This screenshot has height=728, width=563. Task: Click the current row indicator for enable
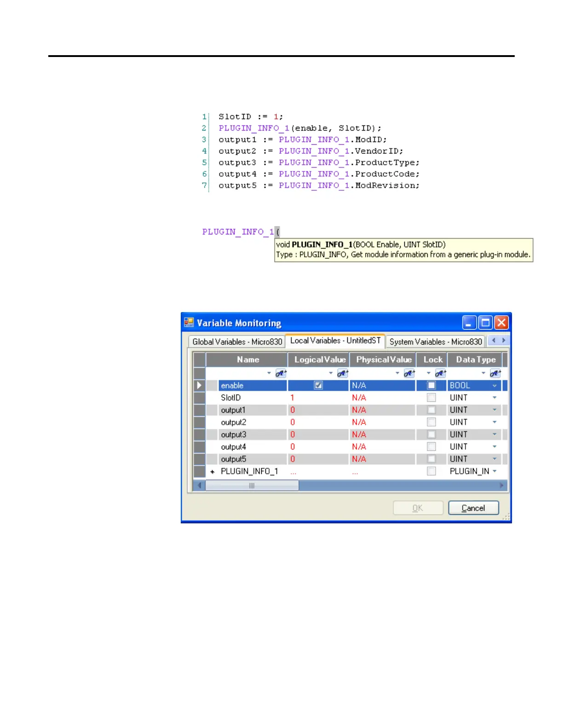coord(199,385)
